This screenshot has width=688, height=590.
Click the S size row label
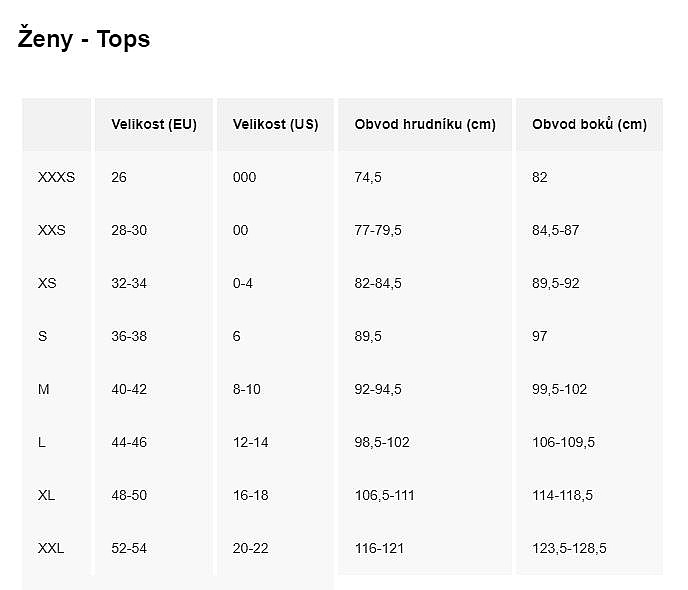tap(42, 336)
